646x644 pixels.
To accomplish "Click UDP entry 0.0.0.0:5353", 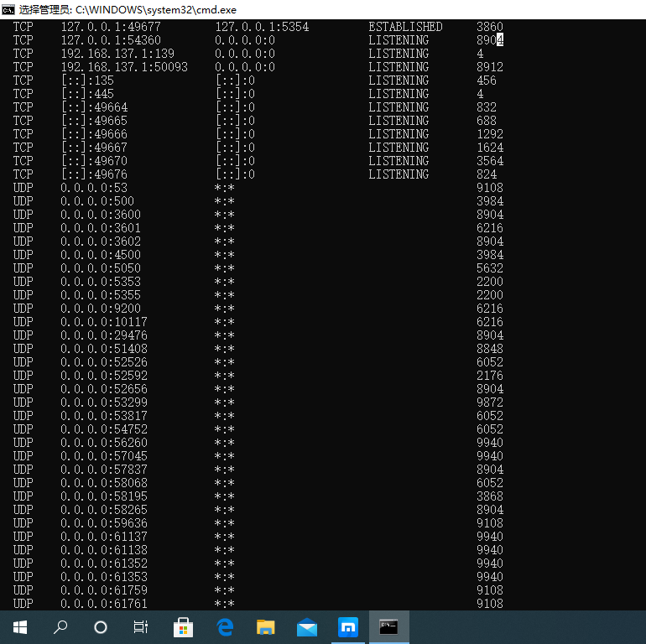I will pos(101,282).
